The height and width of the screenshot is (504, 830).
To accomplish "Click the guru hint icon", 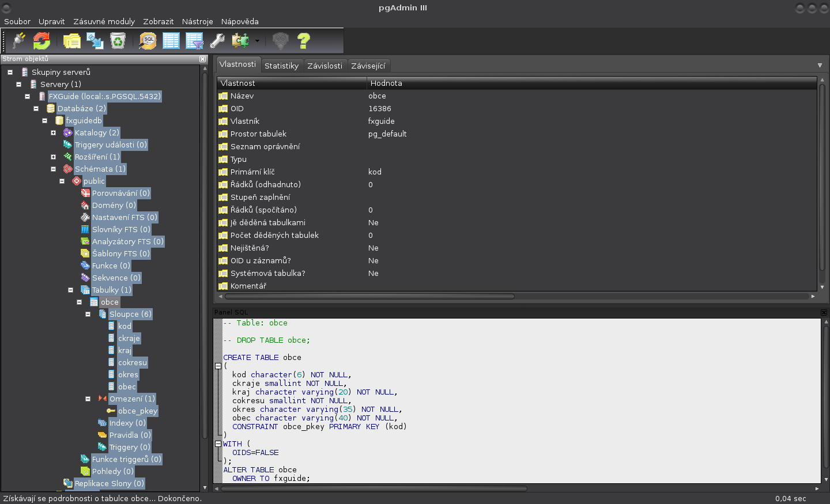I will 280,41.
